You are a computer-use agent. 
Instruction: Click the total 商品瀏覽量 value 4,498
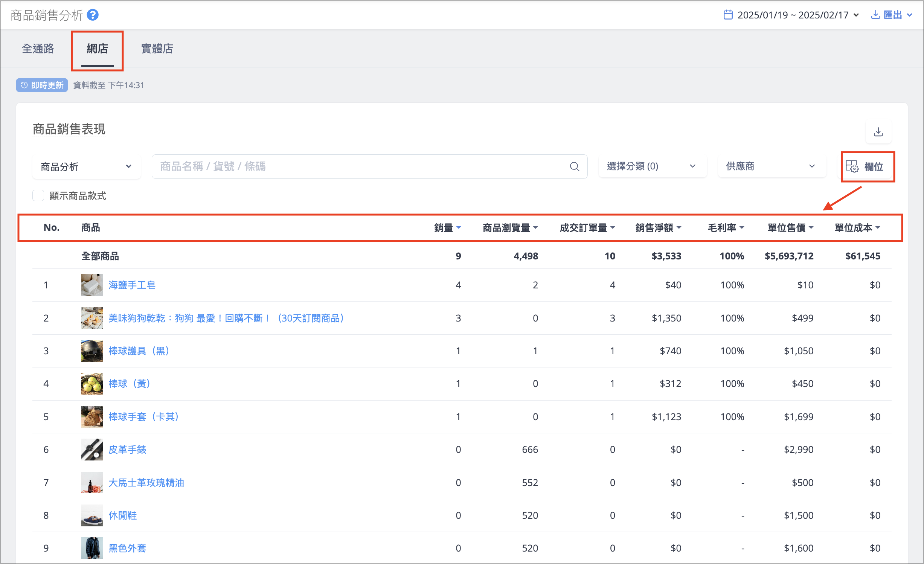tap(526, 256)
